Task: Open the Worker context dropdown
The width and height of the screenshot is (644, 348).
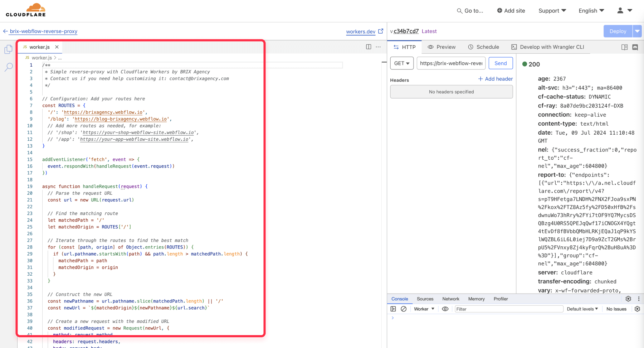Action: click(x=424, y=309)
